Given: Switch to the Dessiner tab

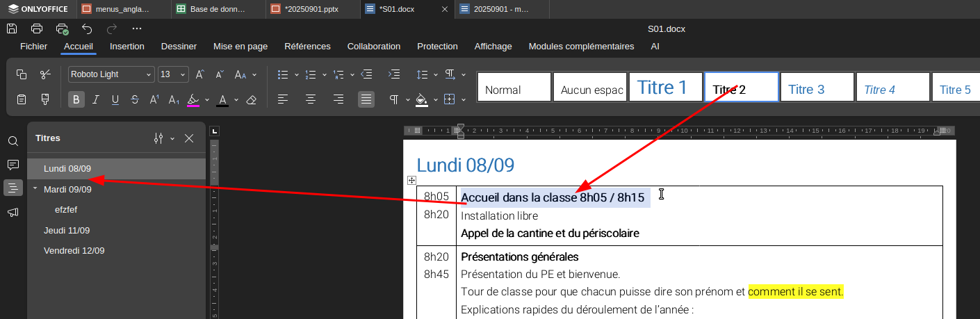Looking at the screenshot, I should tap(179, 47).
